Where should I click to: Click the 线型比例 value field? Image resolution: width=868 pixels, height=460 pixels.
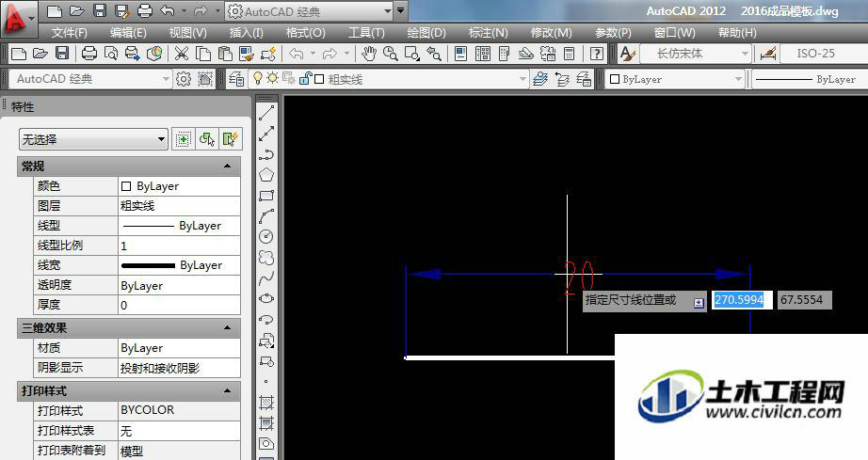(180, 246)
